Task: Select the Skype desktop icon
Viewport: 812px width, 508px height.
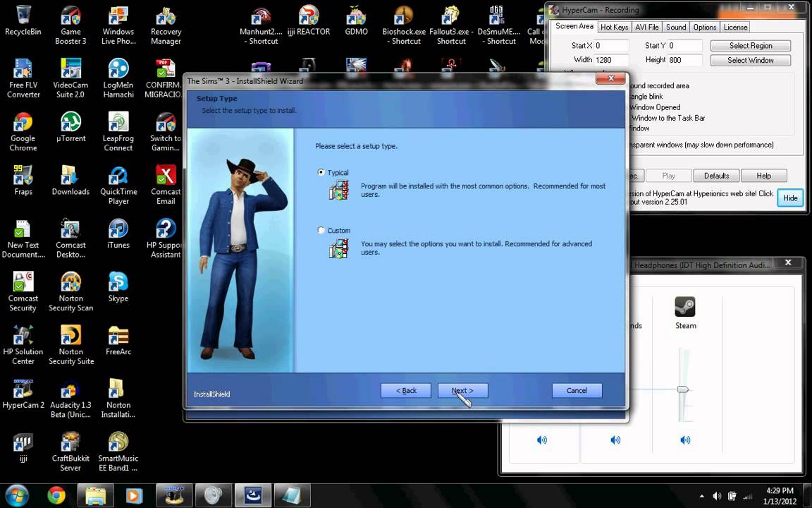Action: point(118,287)
